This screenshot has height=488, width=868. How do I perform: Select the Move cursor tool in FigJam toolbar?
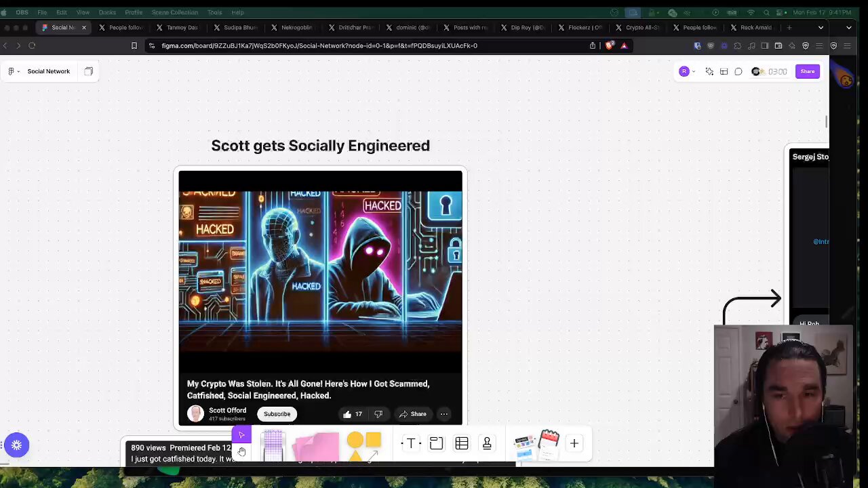(x=241, y=435)
